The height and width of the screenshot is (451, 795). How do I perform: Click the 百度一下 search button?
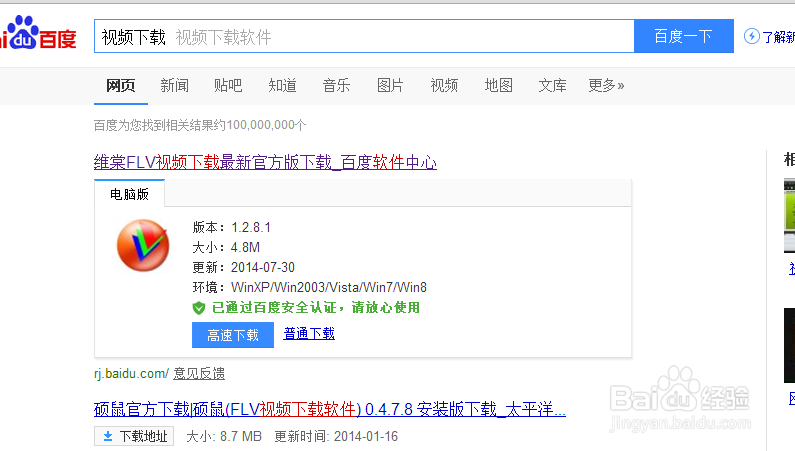pos(683,36)
